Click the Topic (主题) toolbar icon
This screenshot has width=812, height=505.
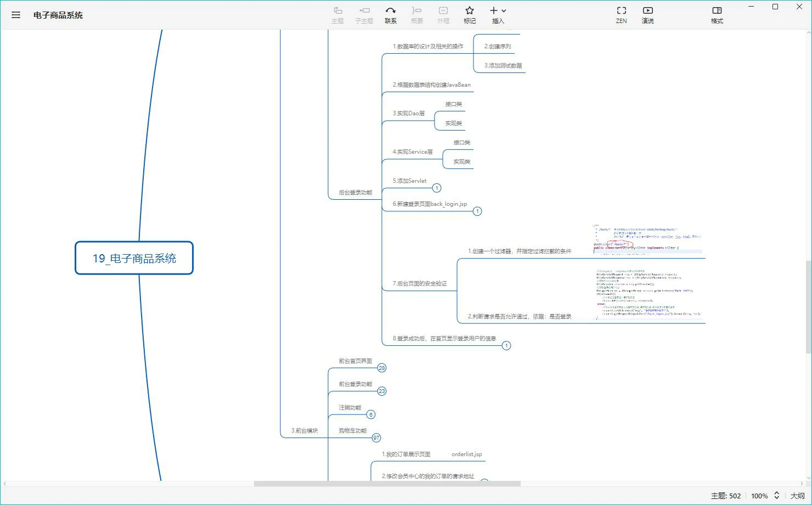coord(337,15)
